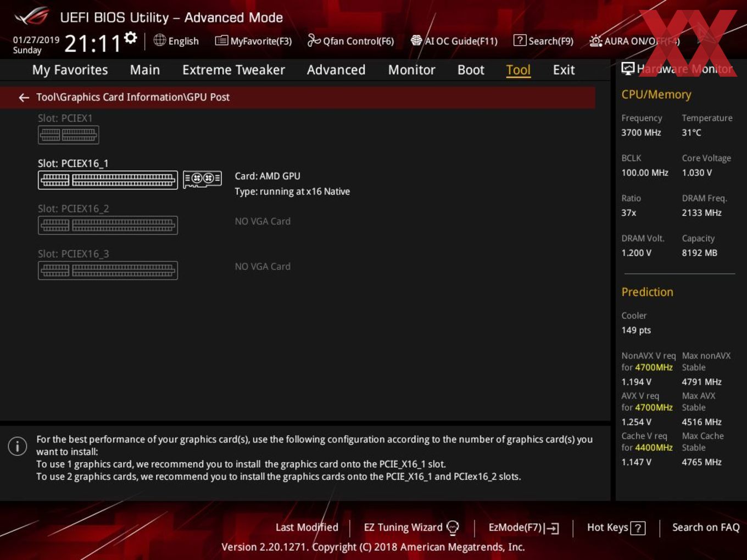The height and width of the screenshot is (560, 747).
Task: Open the clock settings gear icon
Action: (130, 37)
